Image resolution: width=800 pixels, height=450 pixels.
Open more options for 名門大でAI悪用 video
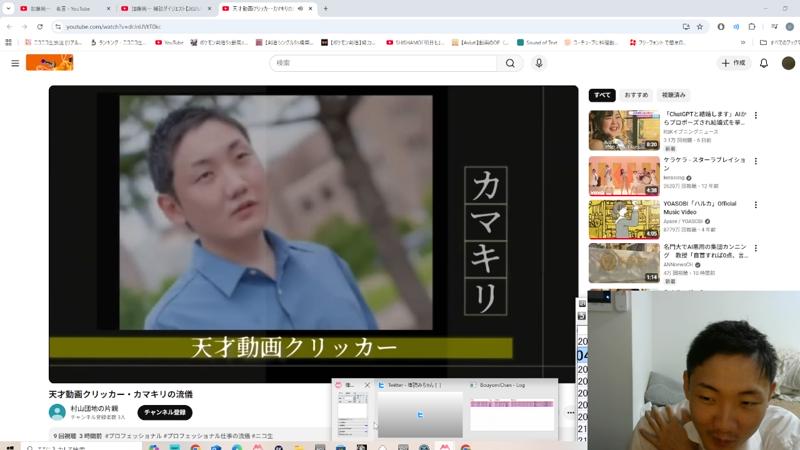pyautogui.click(x=756, y=248)
